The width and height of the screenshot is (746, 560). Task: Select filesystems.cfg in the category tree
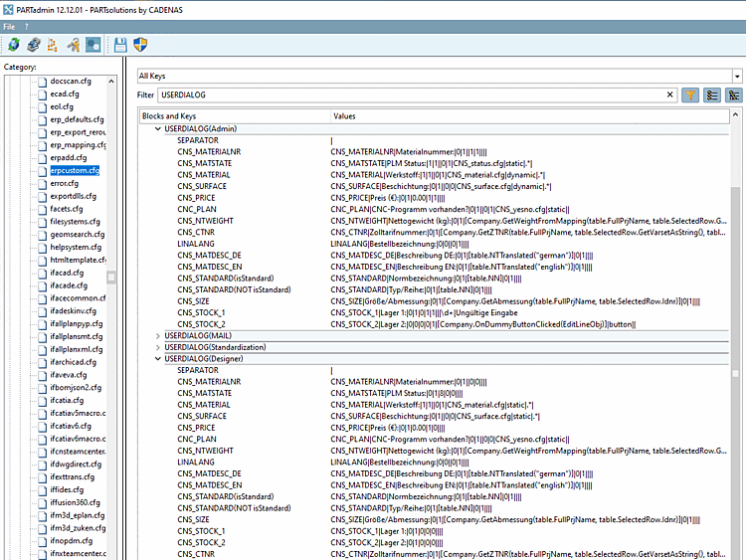(x=76, y=222)
